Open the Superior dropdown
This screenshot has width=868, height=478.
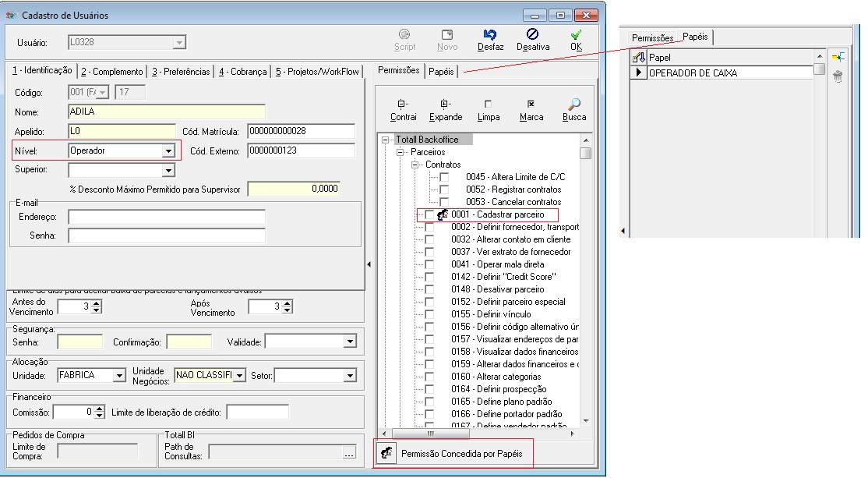pyautogui.click(x=168, y=170)
